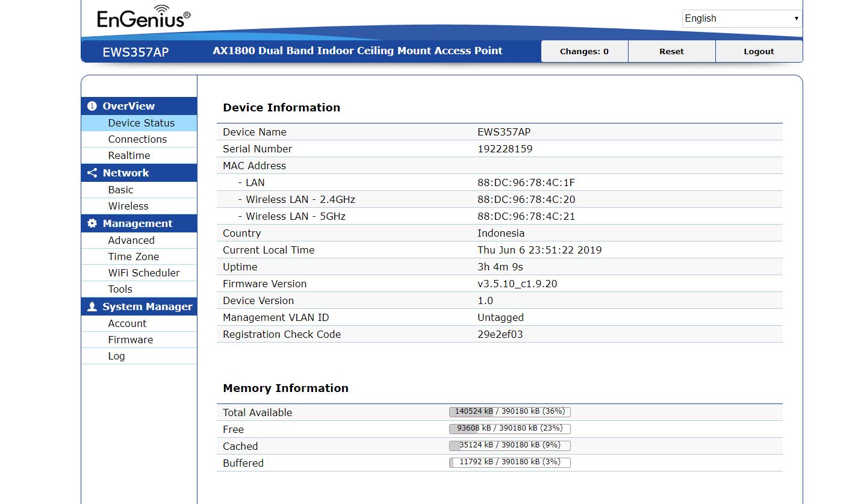Click the OverView info icon

point(92,106)
